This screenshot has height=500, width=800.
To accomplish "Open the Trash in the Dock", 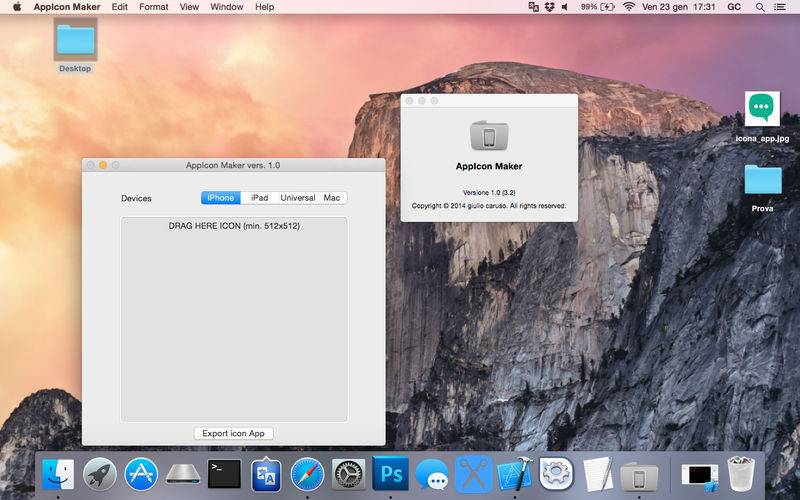I will coord(741,474).
